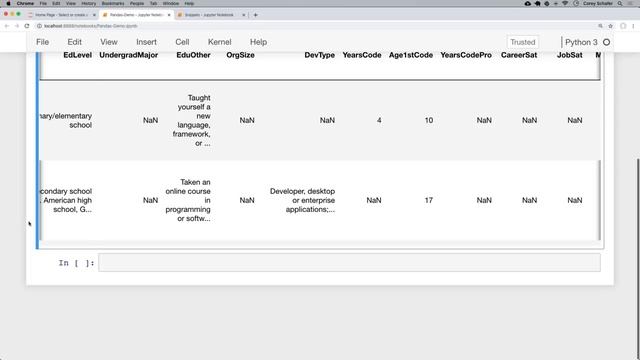Open the Jupyter Help menu

pyautogui.click(x=258, y=42)
